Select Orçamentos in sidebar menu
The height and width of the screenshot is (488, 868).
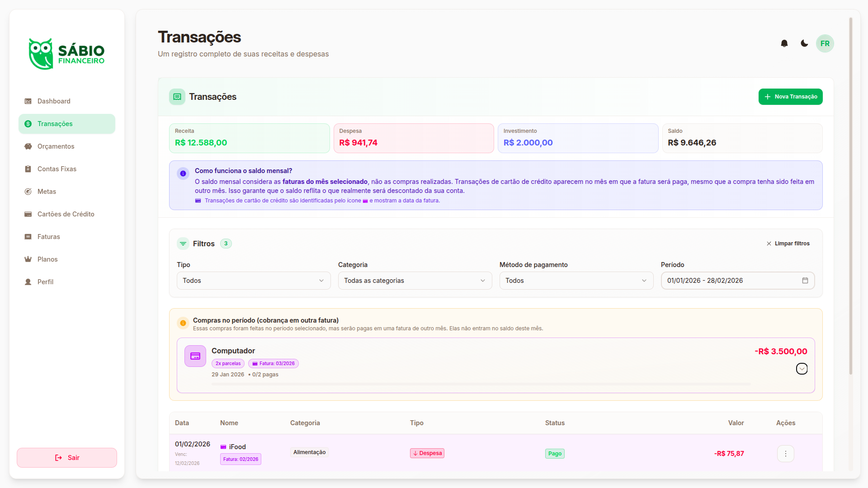(x=67, y=146)
